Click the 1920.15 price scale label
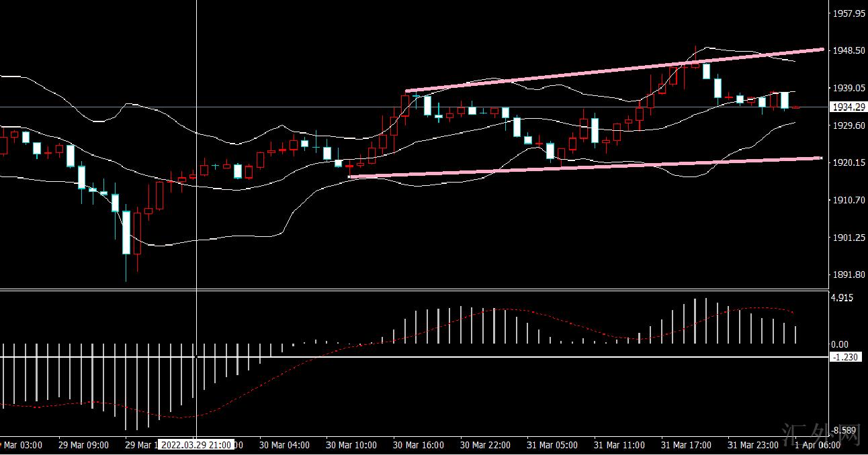This screenshot has width=868, height=455. [848, 163]
